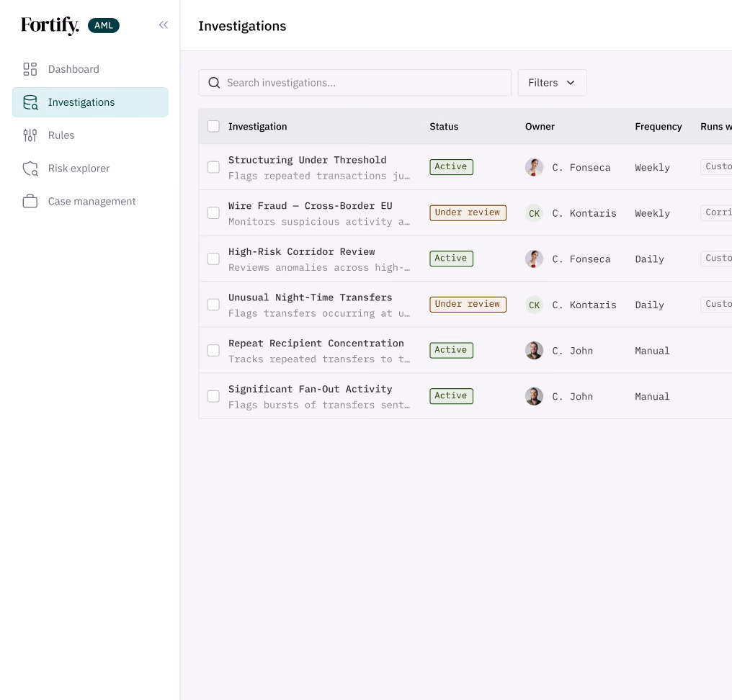Click the Case management briefcase icon
Image resolution: width=732 pixels, height=700 pixels.
(x=30, y=201)
